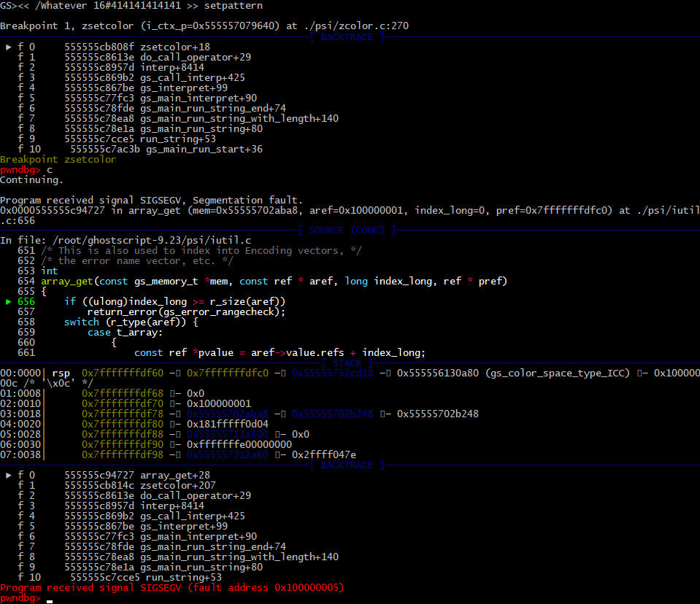The image size is (700, 604).
Task: Click the arrow marker beside array_get+28 frame
Action: pos(9,475)
